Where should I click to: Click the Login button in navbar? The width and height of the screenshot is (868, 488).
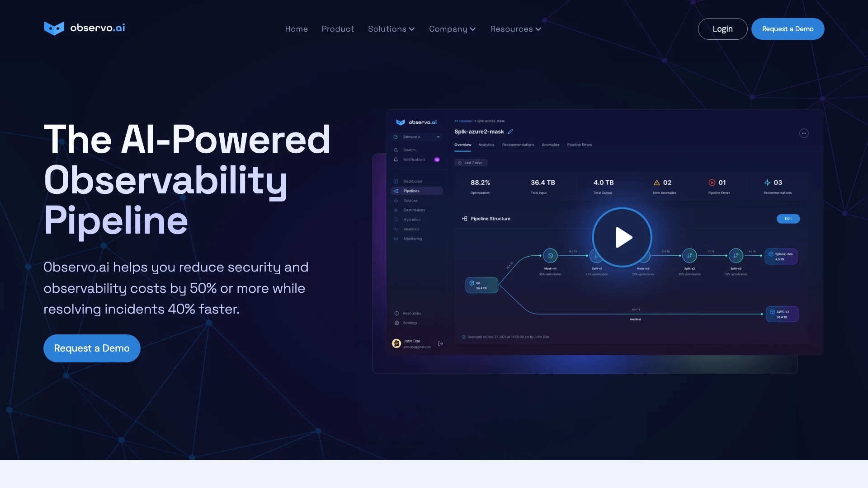722,28
